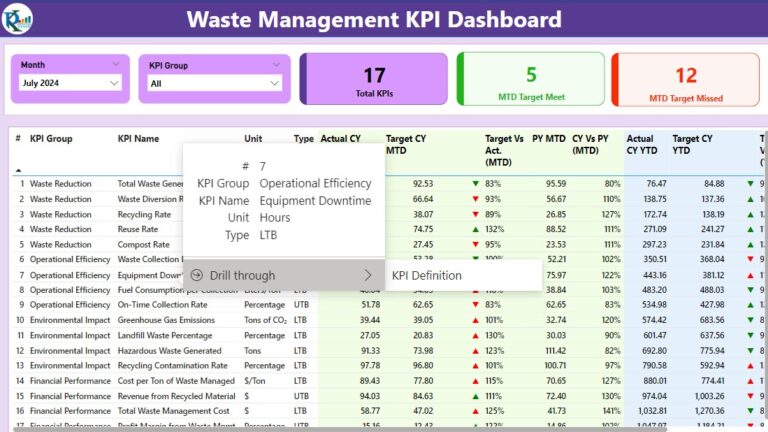The height and width of the screenshot is (432, 768).
Task: Click the green down arrow beside 83% in row 1
Action: (475, 184)
